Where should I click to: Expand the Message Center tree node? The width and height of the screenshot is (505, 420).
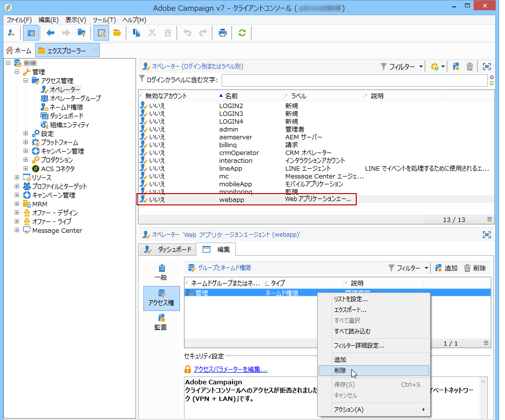17,230
